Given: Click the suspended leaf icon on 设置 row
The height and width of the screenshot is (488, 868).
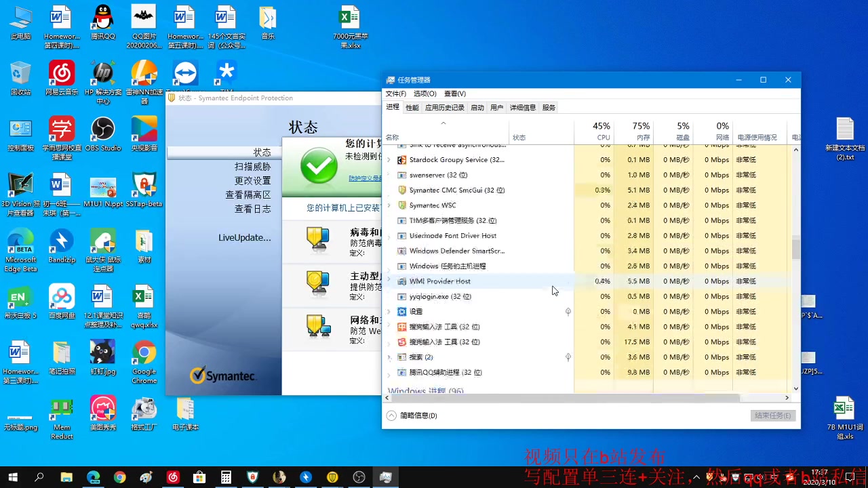Looking at the screenshot, I should (x=568, y=312).
